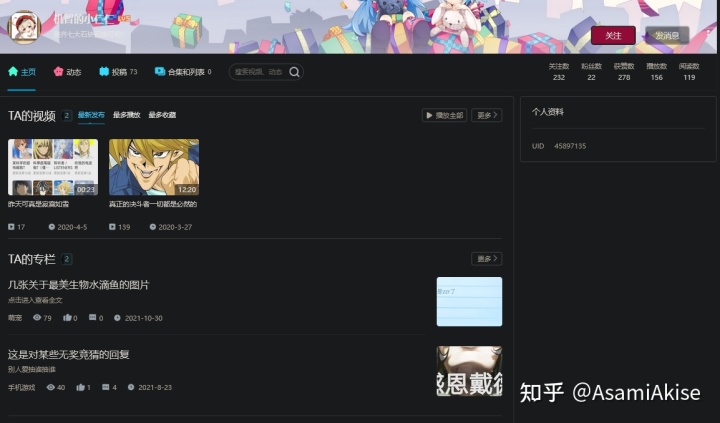Click the red 关注 follow button
Image resolution: width=720 pixels, height=423 pixels.
click(613, 35)
